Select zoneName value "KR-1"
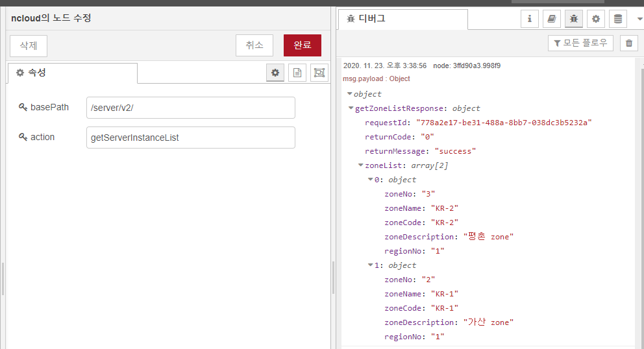Viewport: 644px width, 349px height. 445,294
